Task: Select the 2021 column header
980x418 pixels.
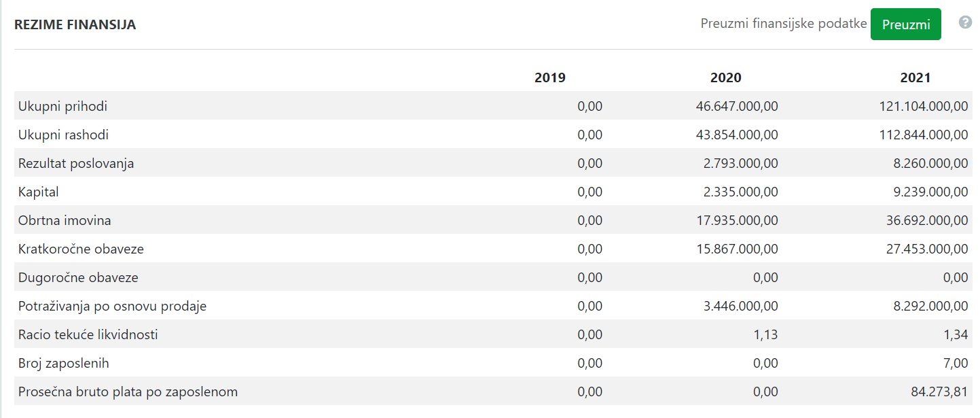Action: pyautogui.click(x=915, y=77)
